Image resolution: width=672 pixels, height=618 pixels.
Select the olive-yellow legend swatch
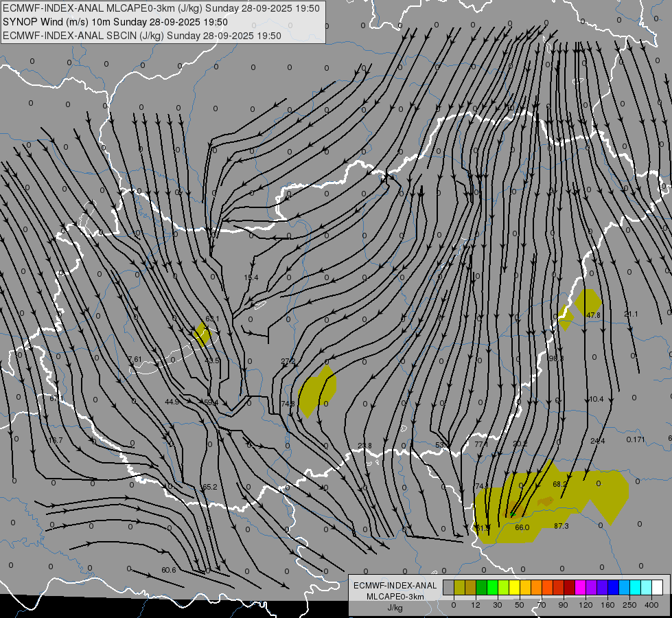[459, 587]
